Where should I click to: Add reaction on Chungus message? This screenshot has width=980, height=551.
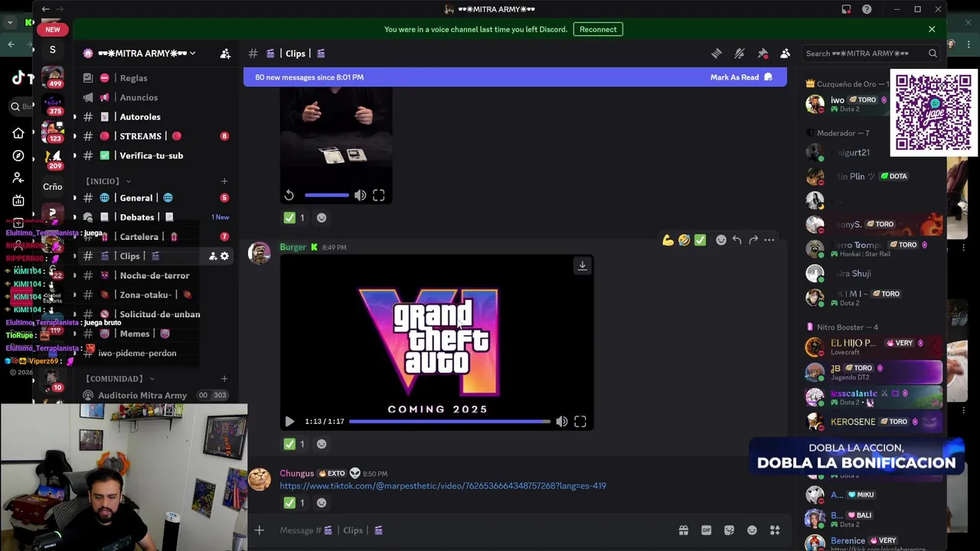[322, 503]
